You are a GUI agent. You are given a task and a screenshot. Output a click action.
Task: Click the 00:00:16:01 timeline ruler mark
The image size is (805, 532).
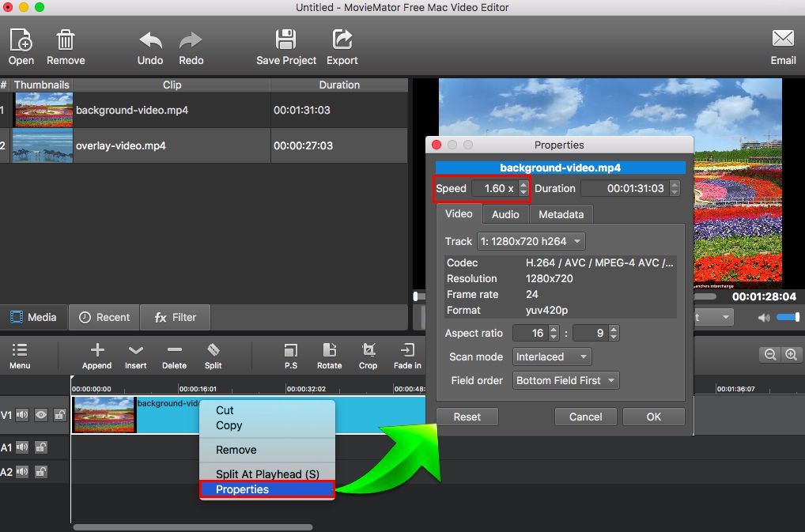(198, 389)
